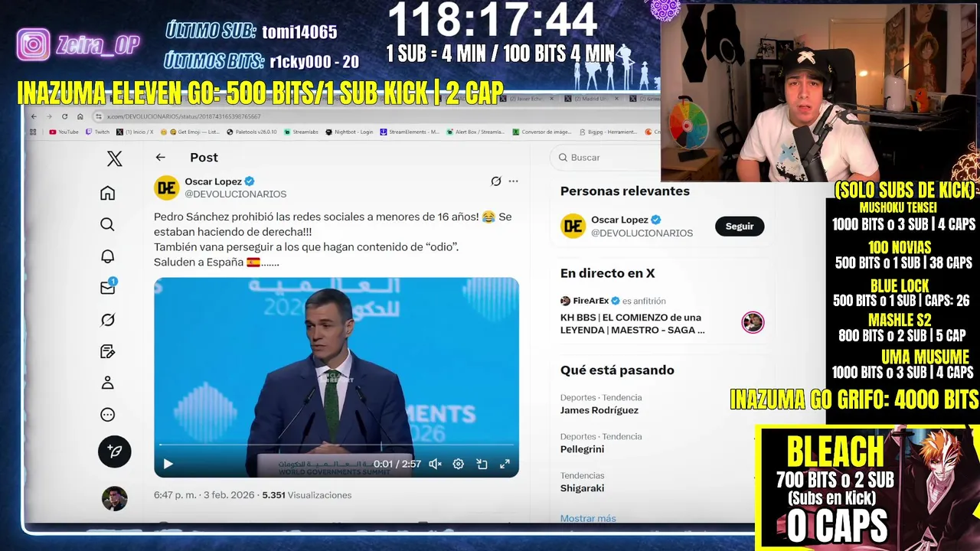Compose a new post with the feather button

click(x=114, y=452)
